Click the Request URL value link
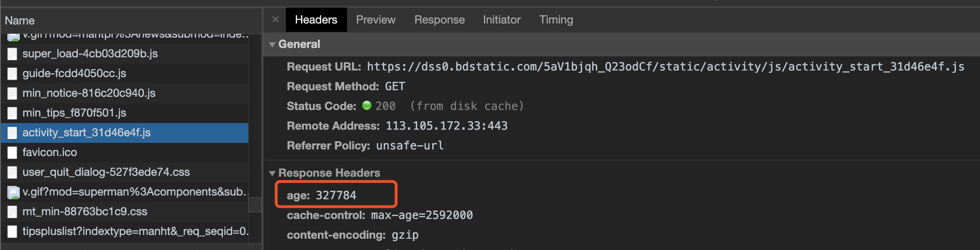The height and width of the screenshot is (250, 980). [665, 67]
